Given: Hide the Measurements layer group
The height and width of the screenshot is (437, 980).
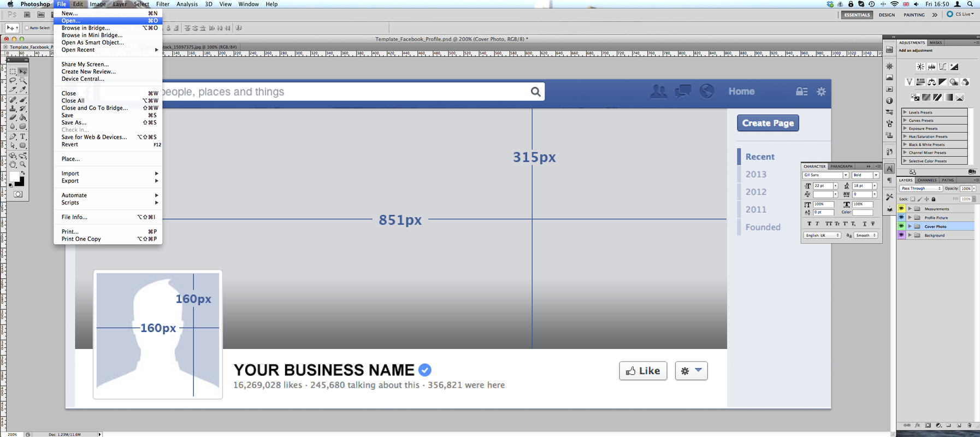Looking at the screenshot, I should pyautogui.click(x=901, y=209).
